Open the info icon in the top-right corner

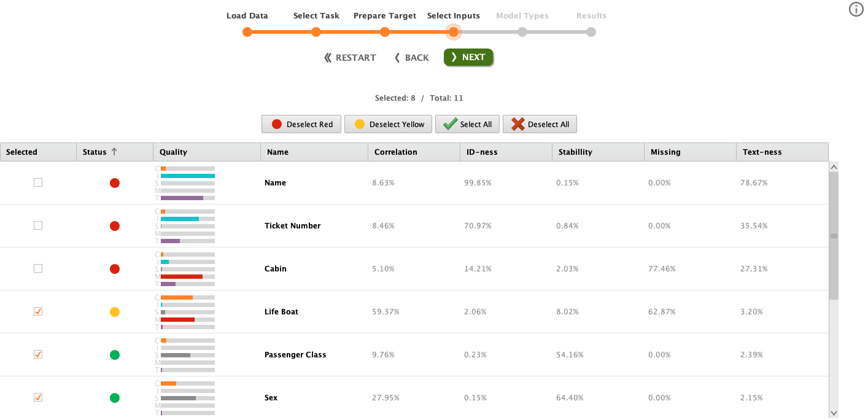856,9
